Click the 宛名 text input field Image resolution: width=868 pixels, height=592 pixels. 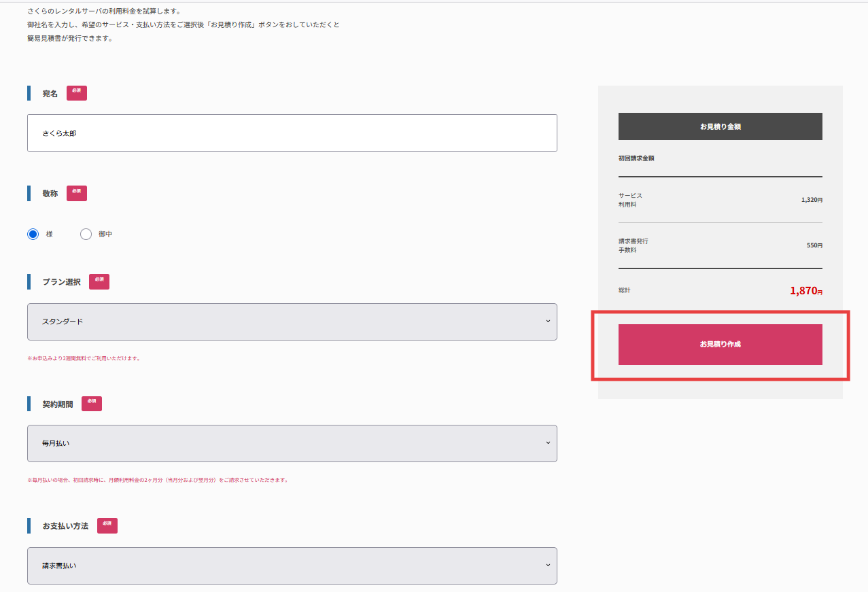pyautogui.click(x=292, y=133)
